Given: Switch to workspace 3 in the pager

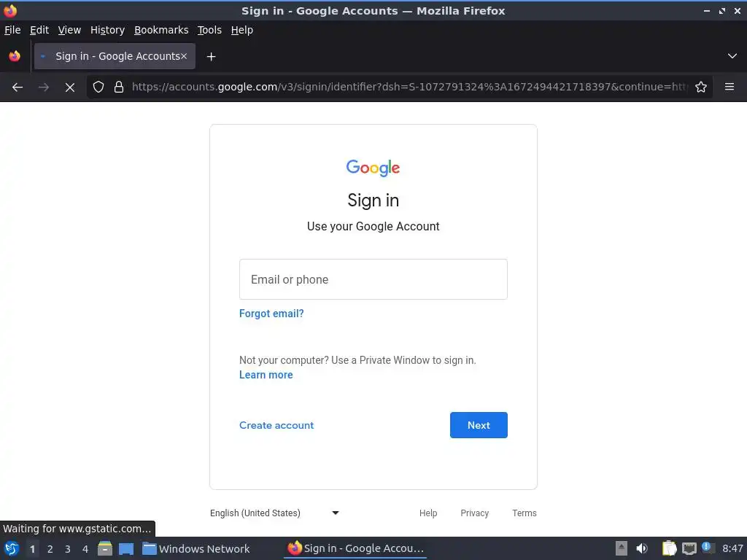Looking at the screenshot, I should click(68, 549).
